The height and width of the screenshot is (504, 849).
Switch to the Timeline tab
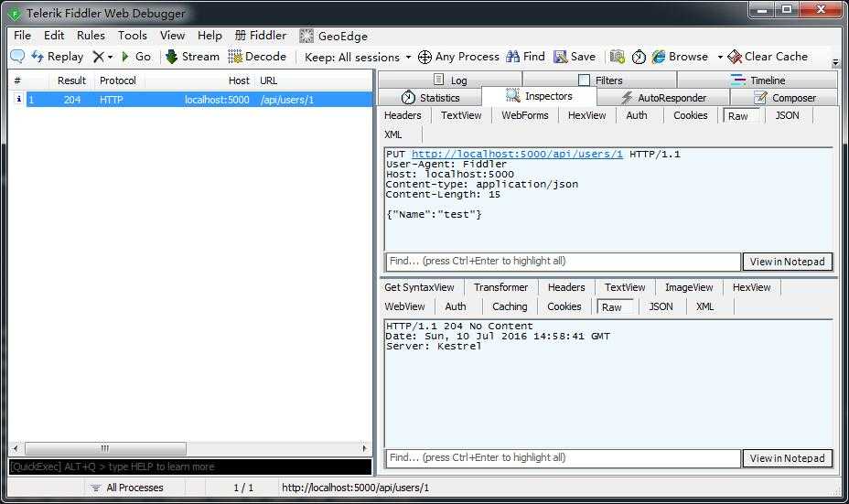[x=758, y=80]
